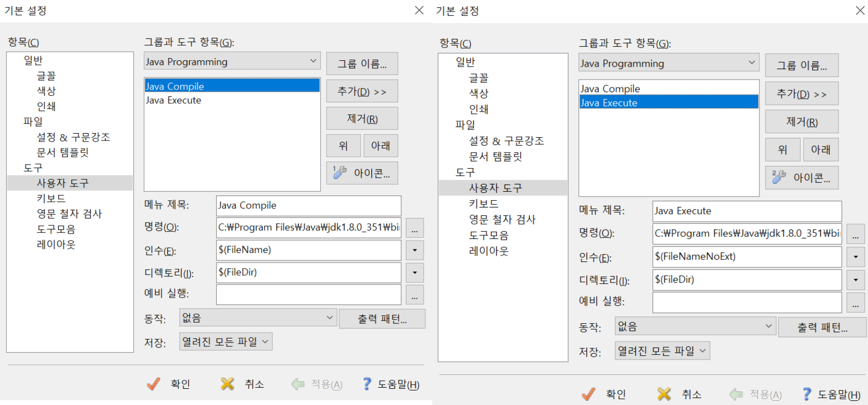Click 취소 X button in right dialog
The height and width of the screenshot is (405, 868).
pos(679,394)
